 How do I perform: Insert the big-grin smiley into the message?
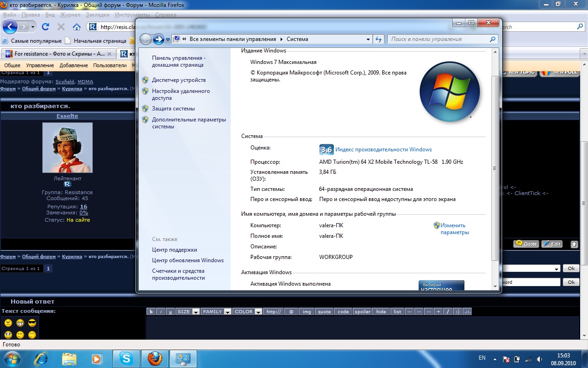tap(20, 323)
